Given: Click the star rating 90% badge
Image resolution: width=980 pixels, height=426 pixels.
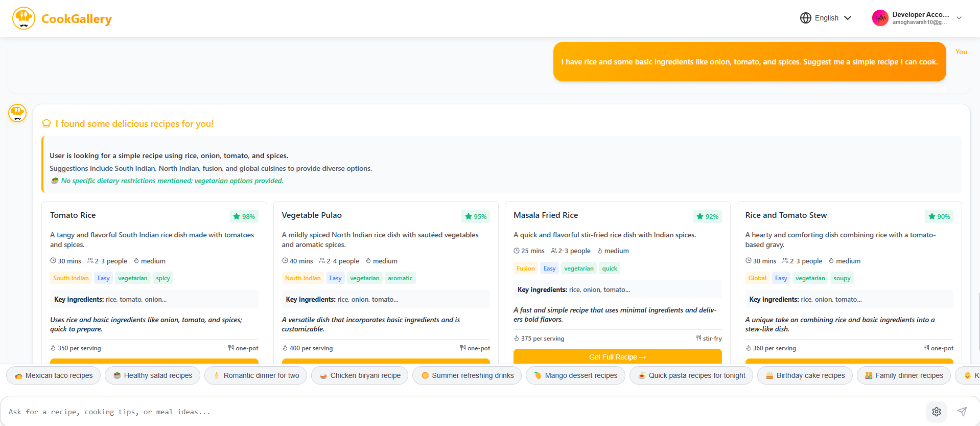Looking at the screenshot, I should coord(939,216).
